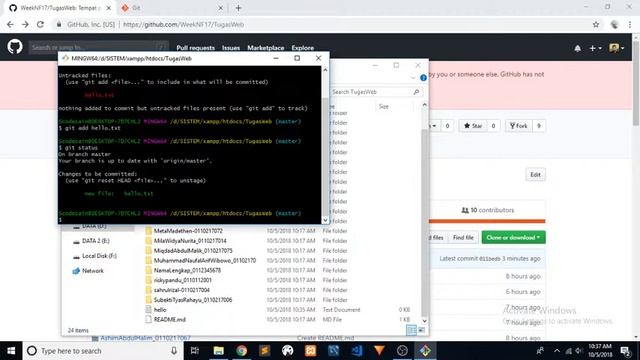Open Task View from the taskbar
This screenshot has height=360, width=640.
[x=195, y=351]
